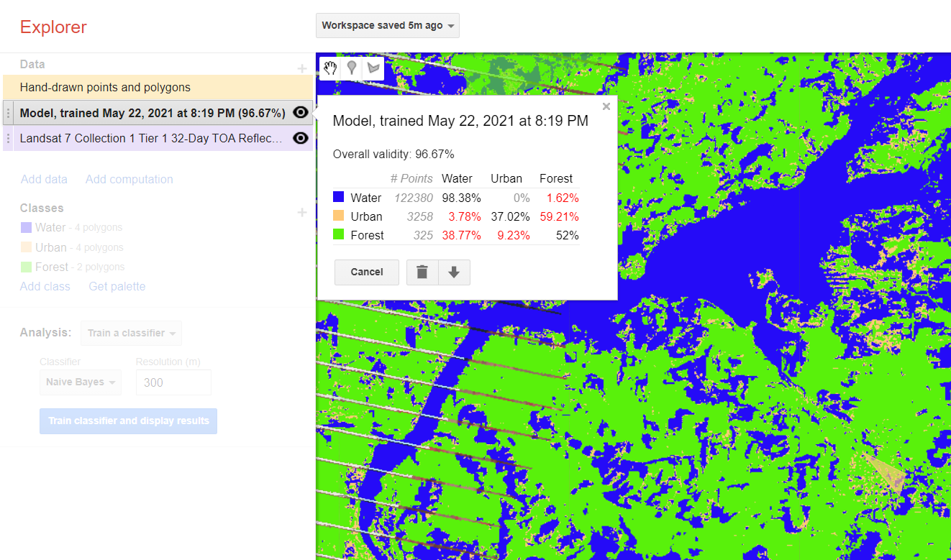Viewport: 951px width, 560px height.
Task: Click the download arrow in the model dialog
Action: [454, 272]
